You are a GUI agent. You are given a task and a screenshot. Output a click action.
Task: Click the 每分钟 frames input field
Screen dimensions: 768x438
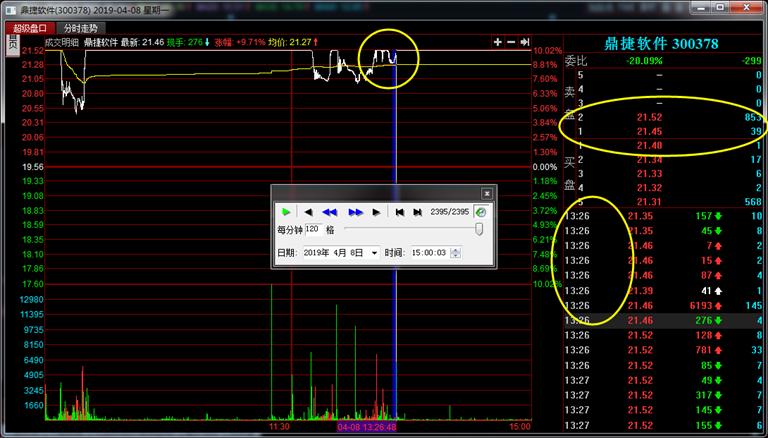[x=312, y=230]
